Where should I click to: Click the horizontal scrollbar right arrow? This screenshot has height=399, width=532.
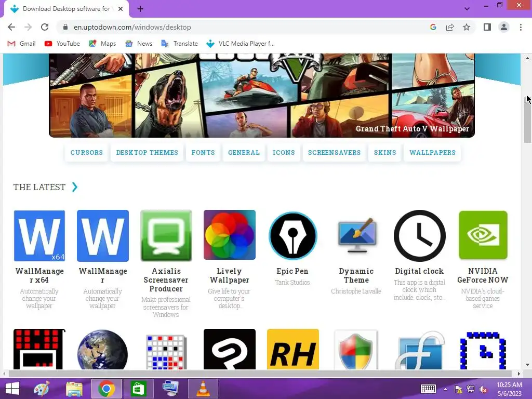point(519,374)
